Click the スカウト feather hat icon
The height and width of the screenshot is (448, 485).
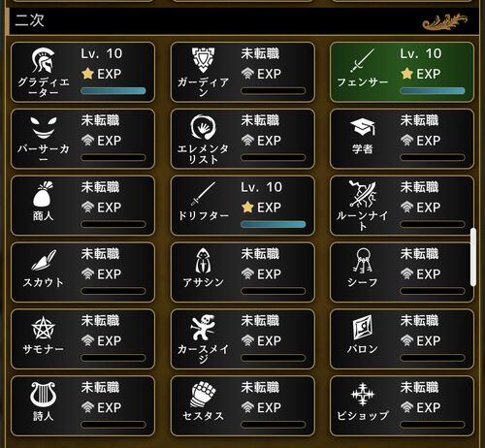(44, 260)
